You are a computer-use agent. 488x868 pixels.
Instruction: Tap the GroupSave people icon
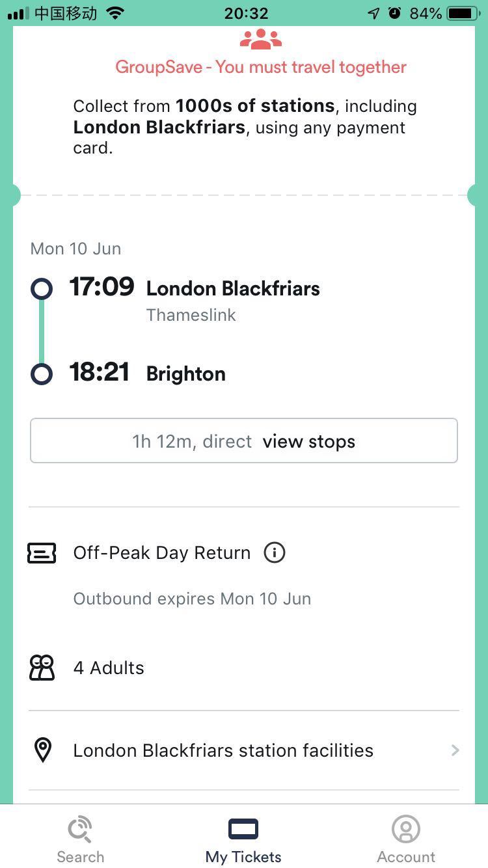point(260,39)
